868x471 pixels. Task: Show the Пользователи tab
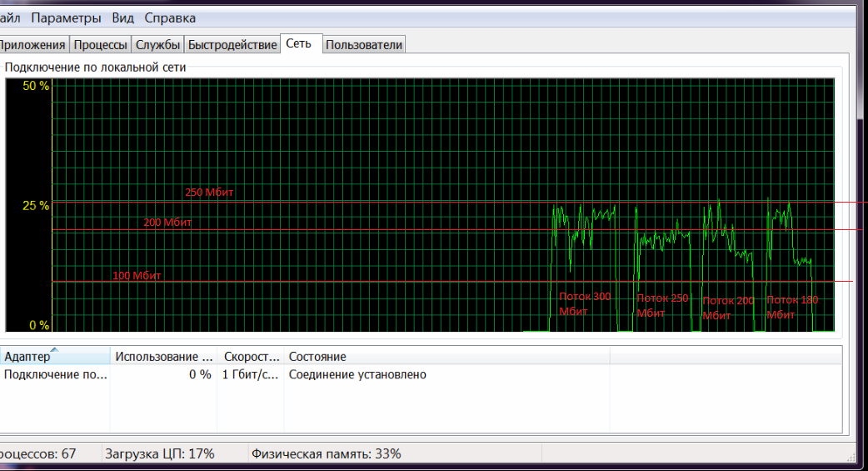(363, 45)
